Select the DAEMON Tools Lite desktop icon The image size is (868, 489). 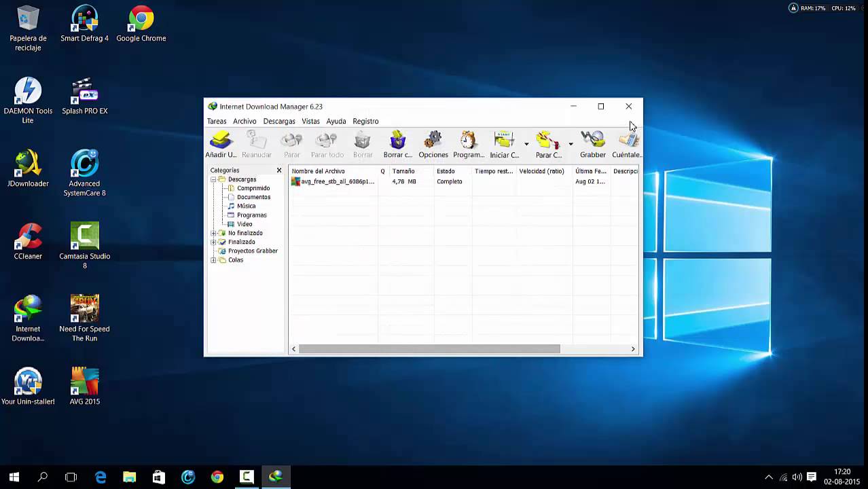[x=28, y=101]
